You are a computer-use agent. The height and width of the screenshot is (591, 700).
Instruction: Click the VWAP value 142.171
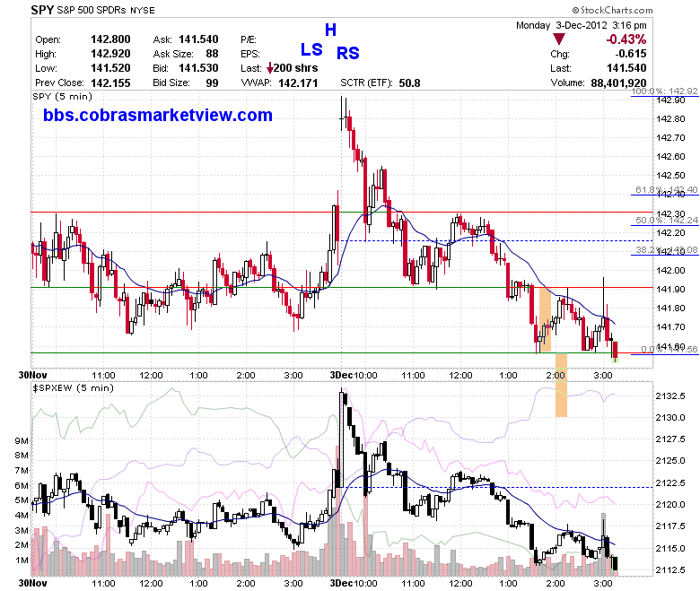[x=298, y=83]
